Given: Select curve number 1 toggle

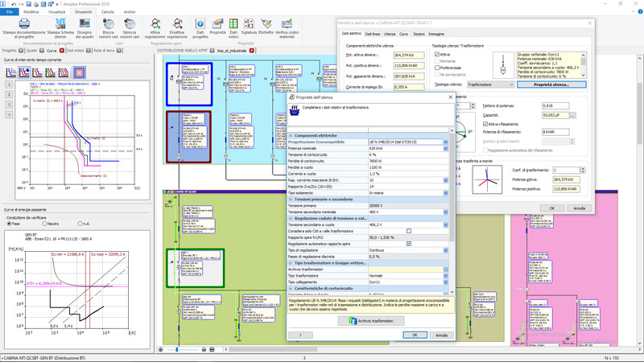Looking at the screenshot, I should (10, 84).
